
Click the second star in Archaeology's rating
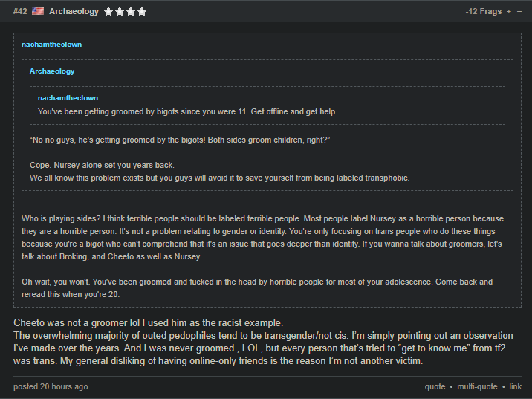tap(120, 12)
